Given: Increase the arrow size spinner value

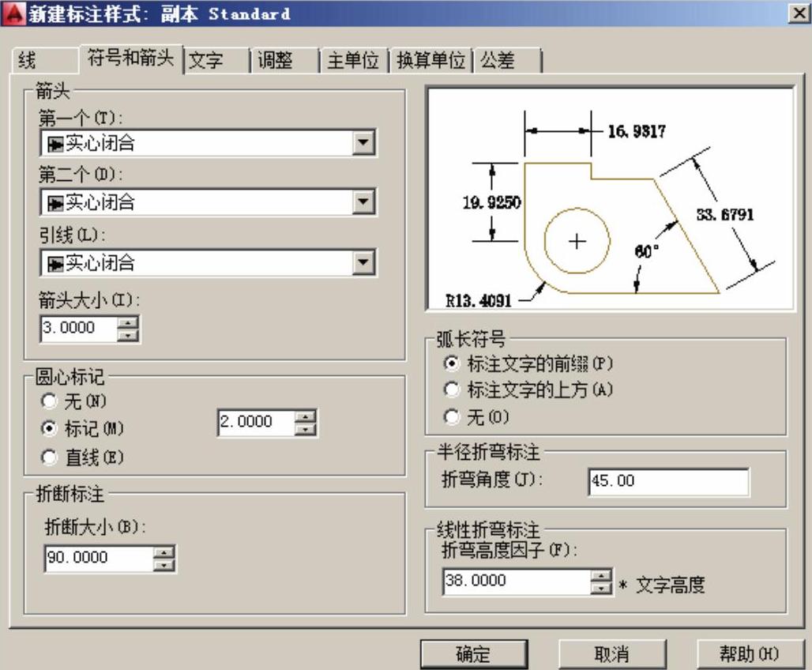Looking at the screenshot, I should (x=127, y=322).
